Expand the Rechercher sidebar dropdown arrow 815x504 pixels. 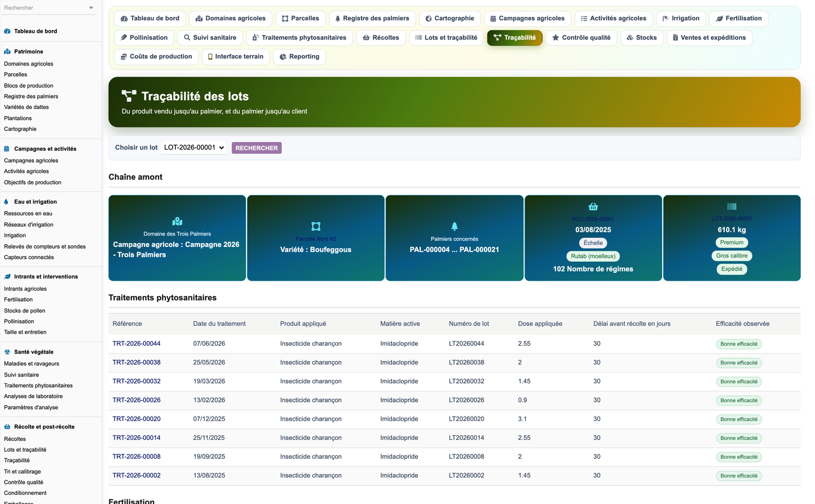tap(91, 8)
